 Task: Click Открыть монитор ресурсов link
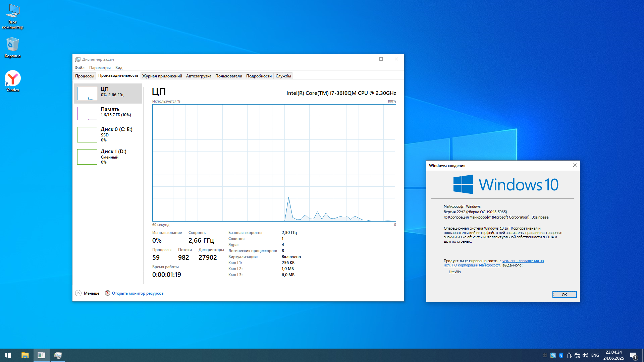(x=138, y=293)
